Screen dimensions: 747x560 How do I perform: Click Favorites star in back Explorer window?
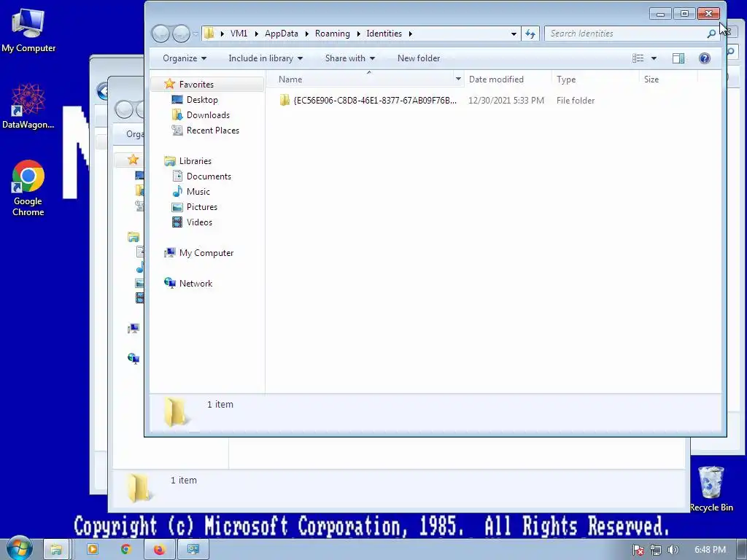pos(133,160)
